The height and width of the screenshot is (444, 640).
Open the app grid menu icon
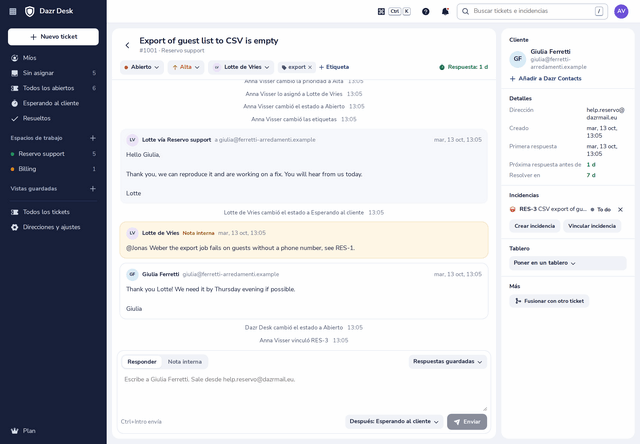13,11
